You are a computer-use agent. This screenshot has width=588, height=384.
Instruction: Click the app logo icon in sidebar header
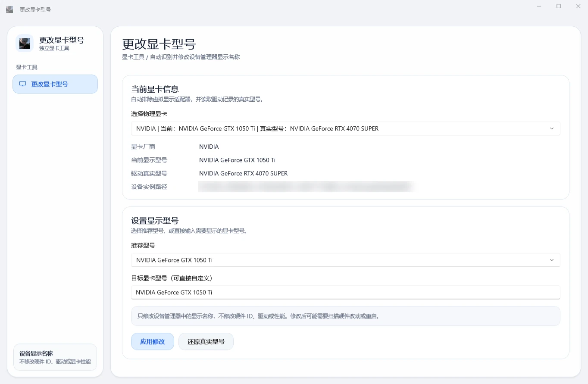25,43
